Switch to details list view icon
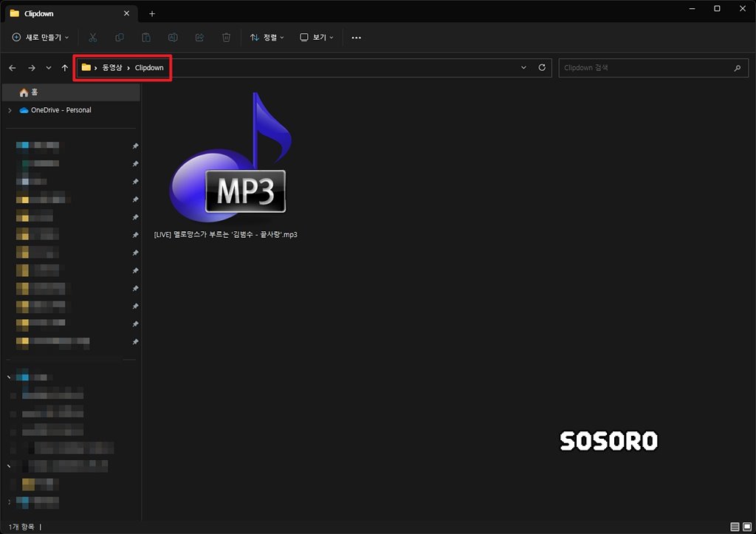 pos(735,527)
